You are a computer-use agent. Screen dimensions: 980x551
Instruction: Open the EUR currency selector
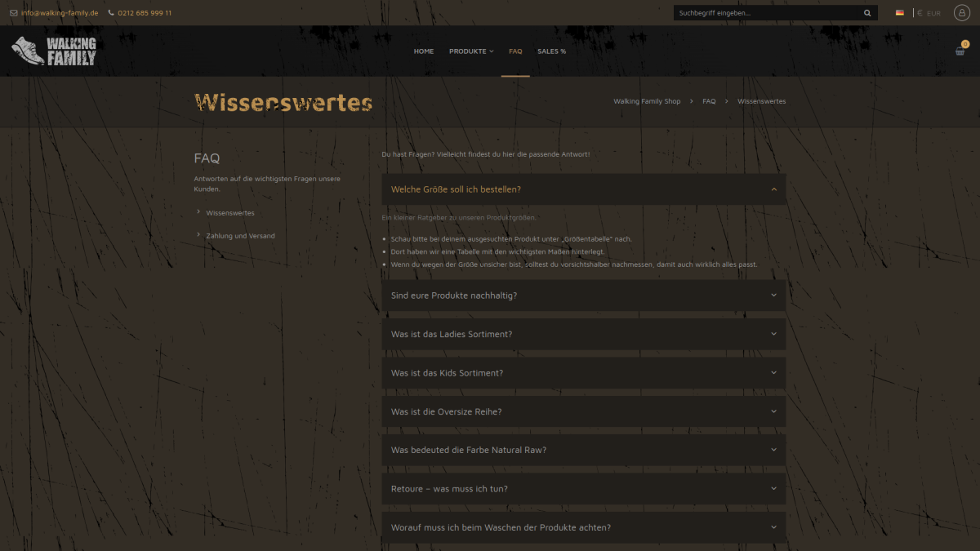(929, 13)
